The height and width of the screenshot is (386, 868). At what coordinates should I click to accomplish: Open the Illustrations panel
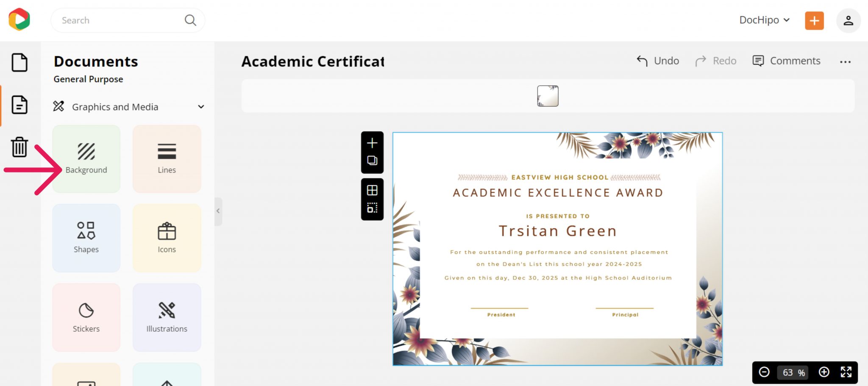(x=167, y=317)
